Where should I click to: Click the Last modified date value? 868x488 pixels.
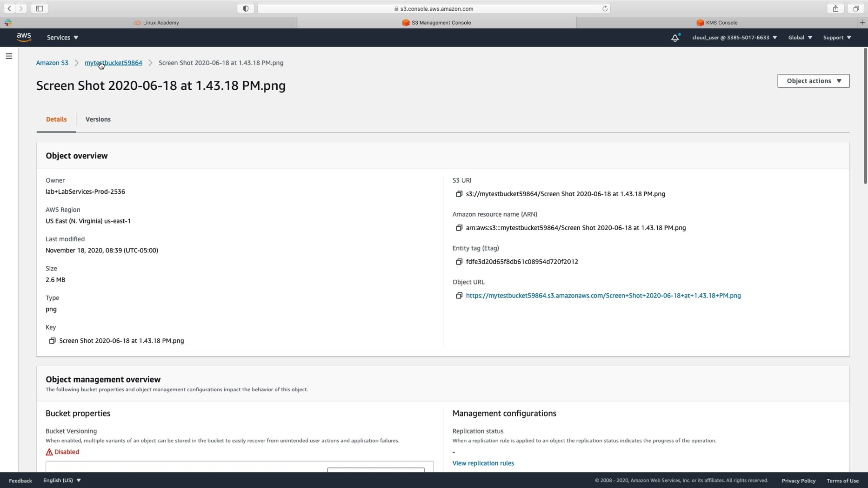pyautogui.click(x=102, y=250)
